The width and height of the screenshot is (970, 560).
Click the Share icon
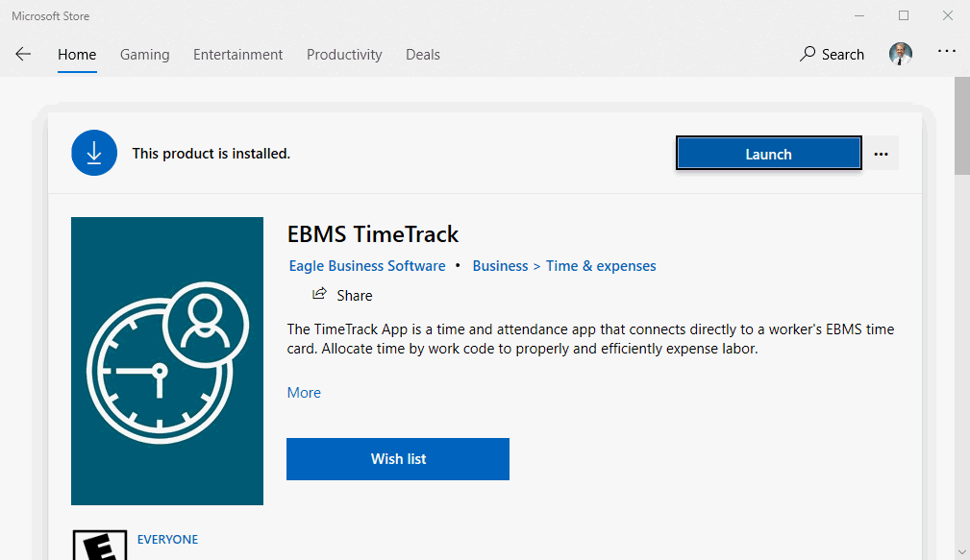(319, 295)
